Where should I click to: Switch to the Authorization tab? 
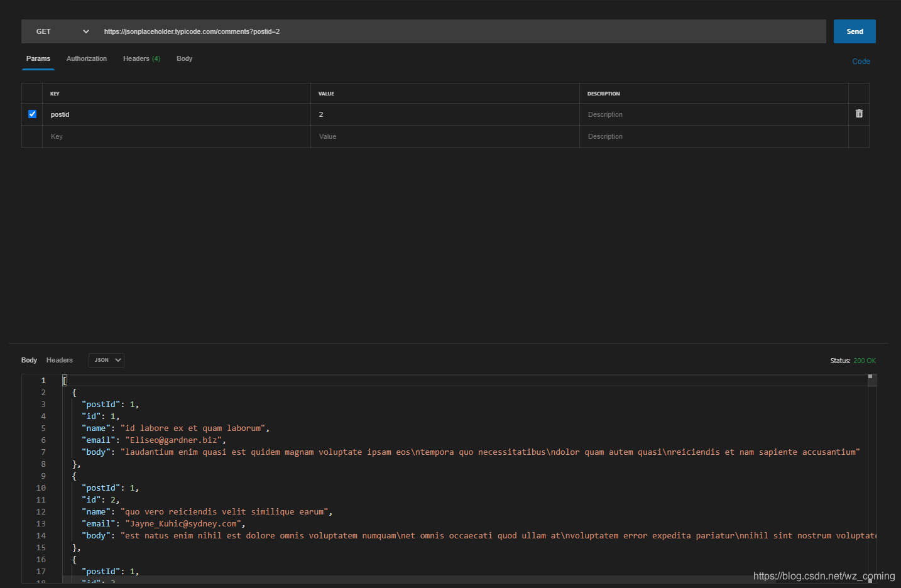pyautogui.click(x=87, y=58)
